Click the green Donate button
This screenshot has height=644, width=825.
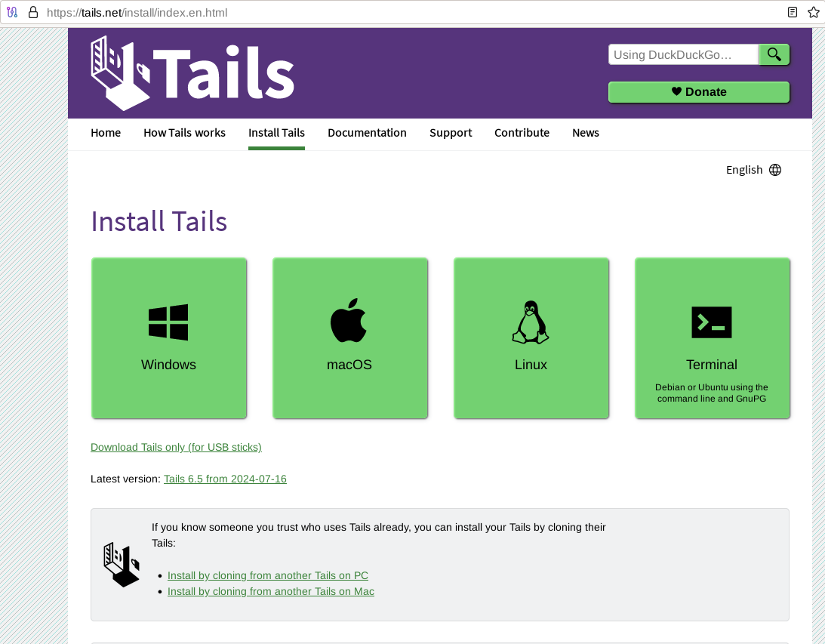click(699, 92)
